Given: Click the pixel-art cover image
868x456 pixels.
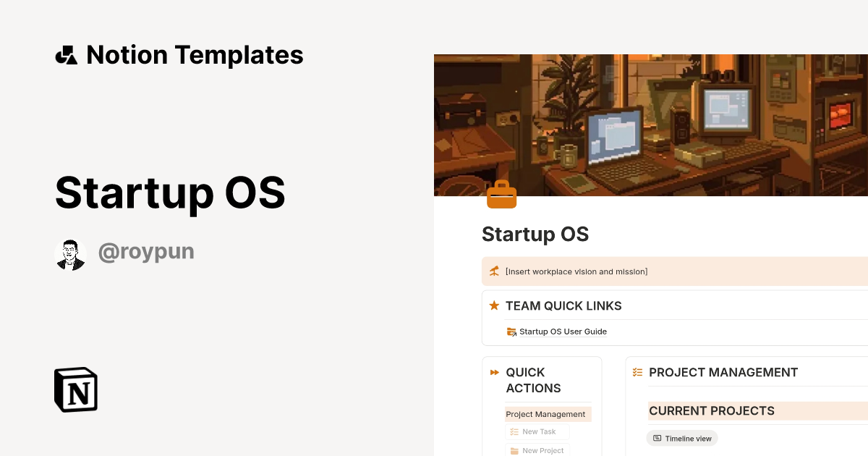Looking at the screenshot, I should [x=651, y=124].
